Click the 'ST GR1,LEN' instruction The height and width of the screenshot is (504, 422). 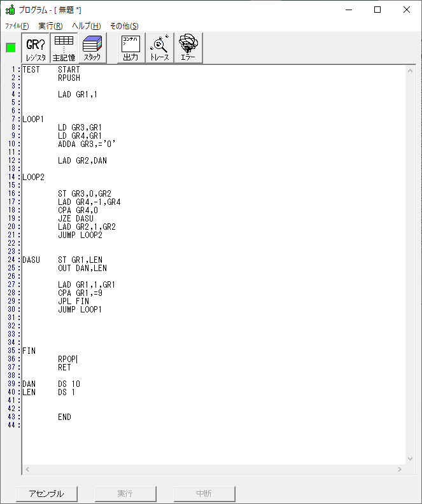pos(80,260)
